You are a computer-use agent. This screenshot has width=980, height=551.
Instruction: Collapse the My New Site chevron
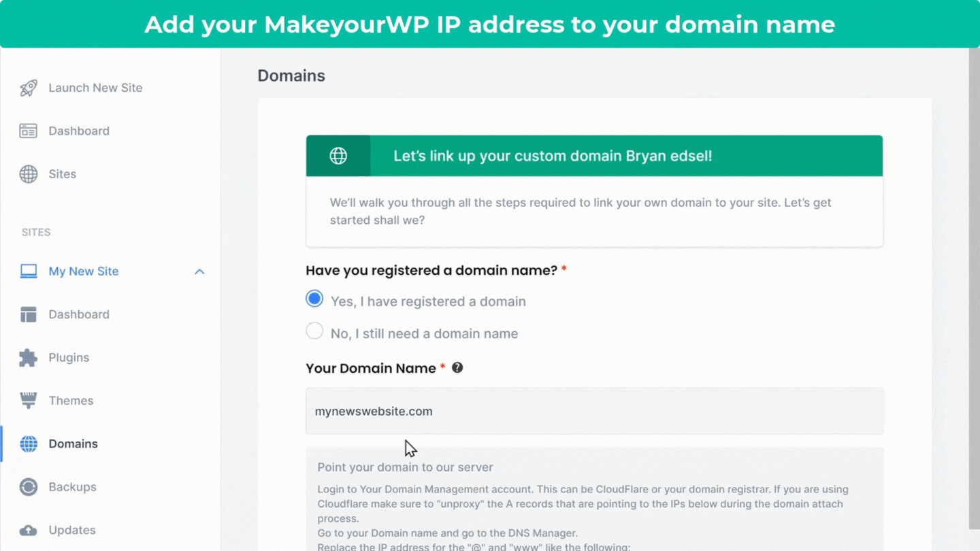tap(199, 271)
